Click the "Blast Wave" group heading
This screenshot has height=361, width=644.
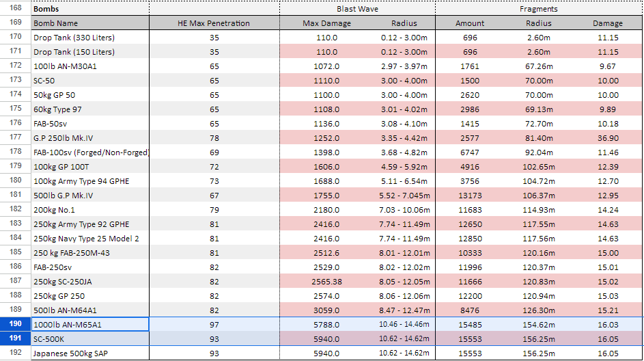[x=357, y=9]
